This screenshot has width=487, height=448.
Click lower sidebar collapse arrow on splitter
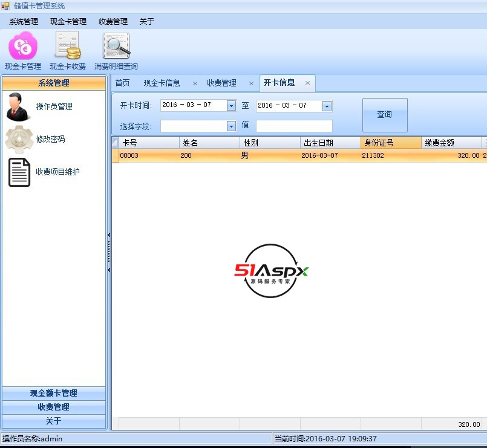click(x=109, y=270)
